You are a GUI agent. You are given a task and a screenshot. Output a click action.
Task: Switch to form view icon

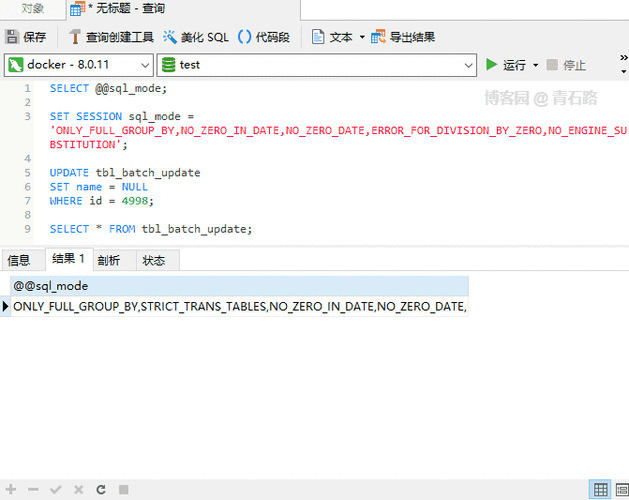[622, 490]
